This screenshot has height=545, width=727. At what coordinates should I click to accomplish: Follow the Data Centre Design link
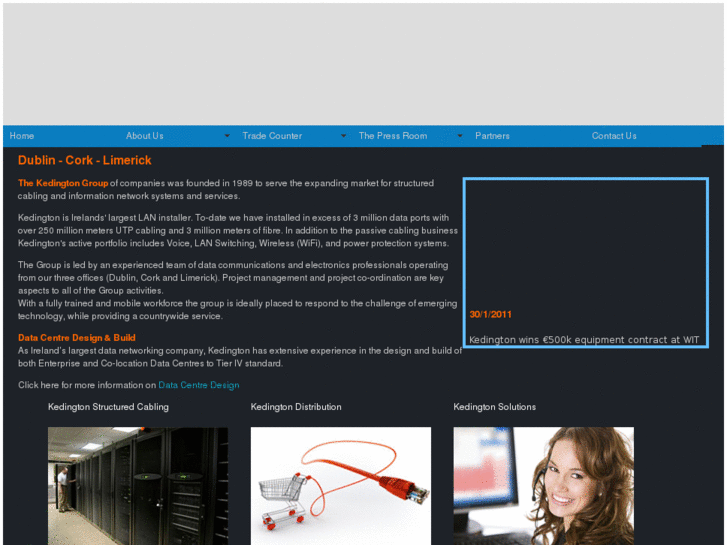199,385
